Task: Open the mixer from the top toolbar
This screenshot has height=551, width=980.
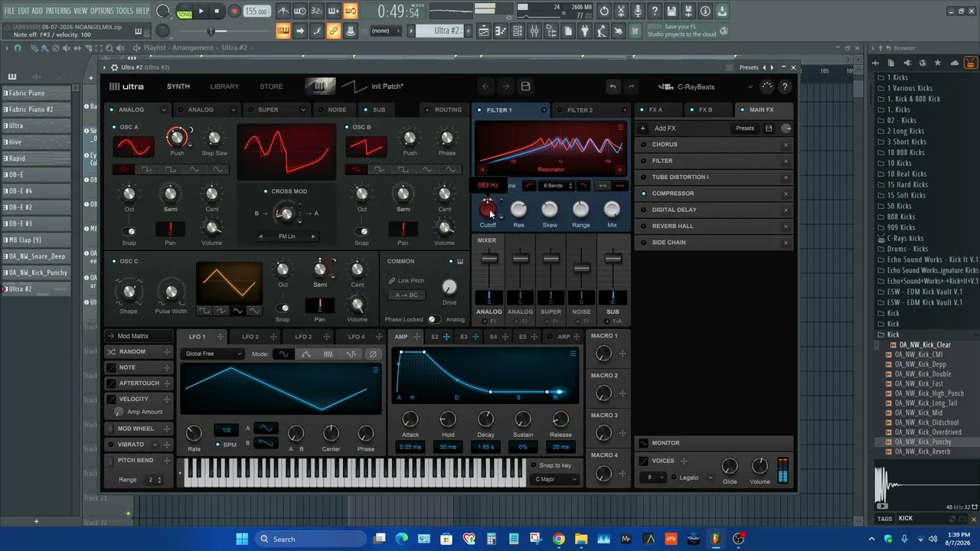Action: pyautogui.click(x=534, y=31)
